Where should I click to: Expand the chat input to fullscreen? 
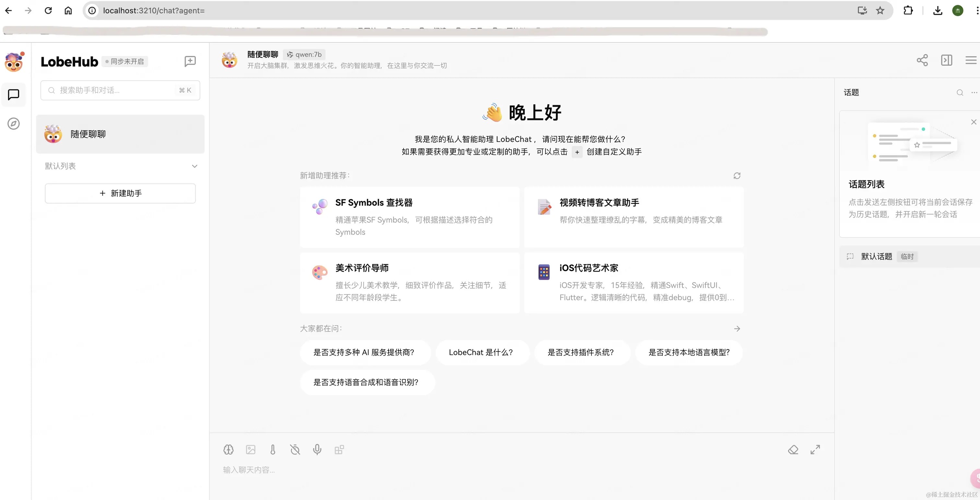click(x=815, y=449)
